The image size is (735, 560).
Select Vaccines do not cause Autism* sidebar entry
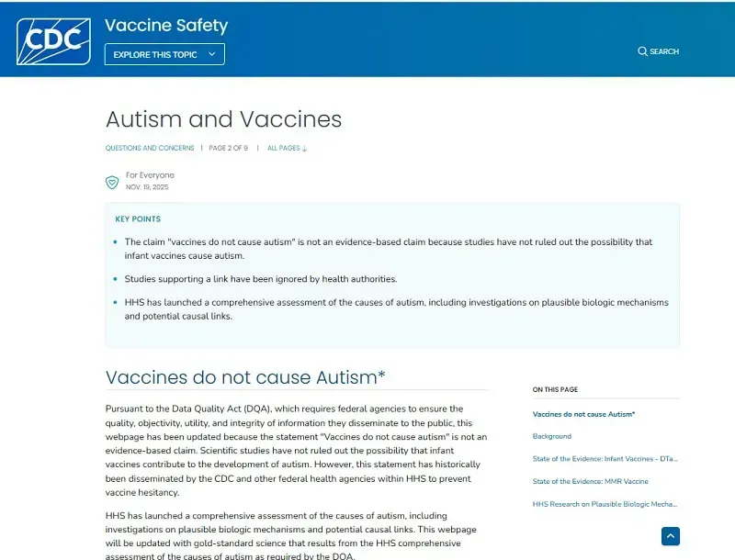(x=586, y=414)
